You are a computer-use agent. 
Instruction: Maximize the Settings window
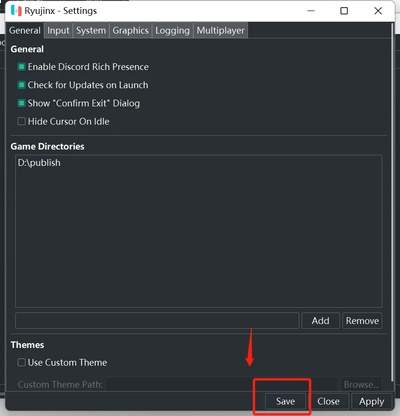[344, 11]
